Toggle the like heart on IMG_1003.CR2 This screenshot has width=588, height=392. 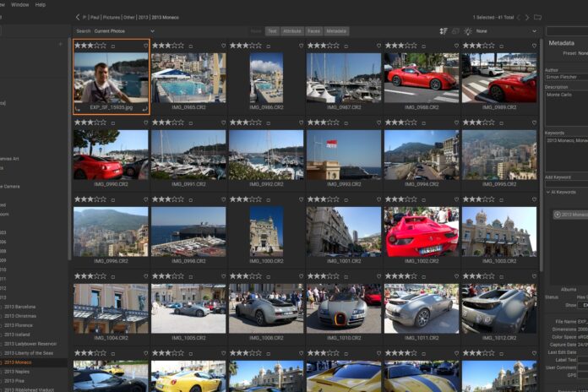tap(534, 199)
